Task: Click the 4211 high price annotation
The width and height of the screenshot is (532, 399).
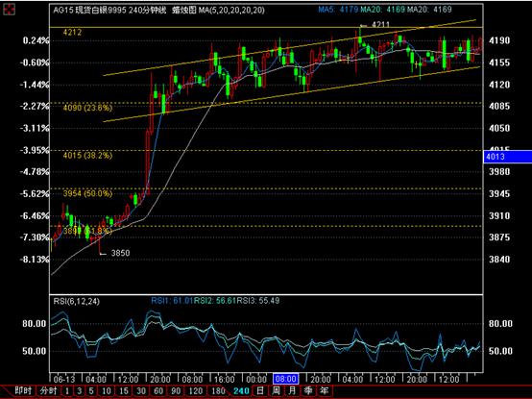Action: [380, 24]
